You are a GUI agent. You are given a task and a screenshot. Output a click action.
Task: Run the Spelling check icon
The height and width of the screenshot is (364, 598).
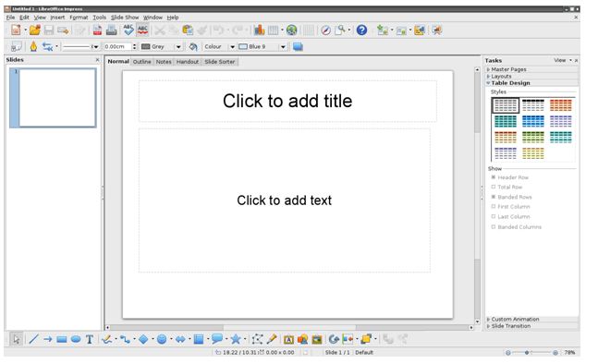(x=128, y=30)
